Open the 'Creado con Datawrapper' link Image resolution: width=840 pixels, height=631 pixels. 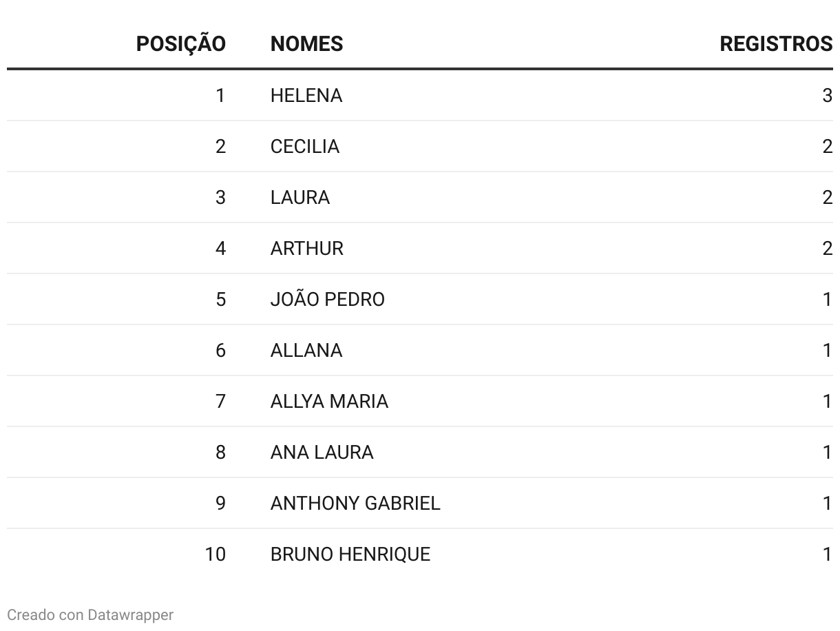(x=90, y=614)
